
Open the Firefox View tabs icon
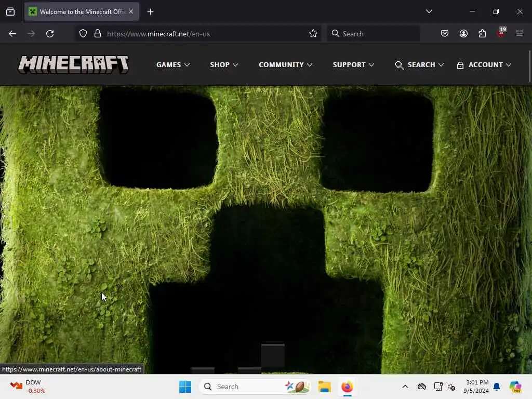click(10, 12)
